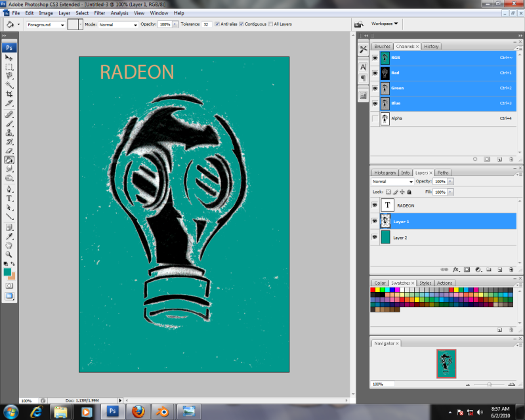This screenshot has height=420, width=525.
Task: Select the Paint Bucket tool in toolbox
Action: pyautogui.click(x=9, y=160)
